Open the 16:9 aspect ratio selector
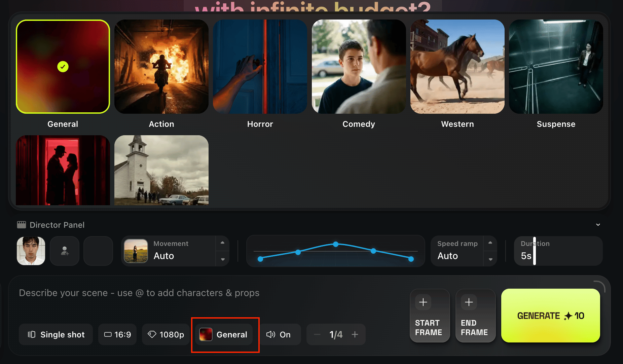The height and width of the screenshot is (364, 623). [117, 334]
